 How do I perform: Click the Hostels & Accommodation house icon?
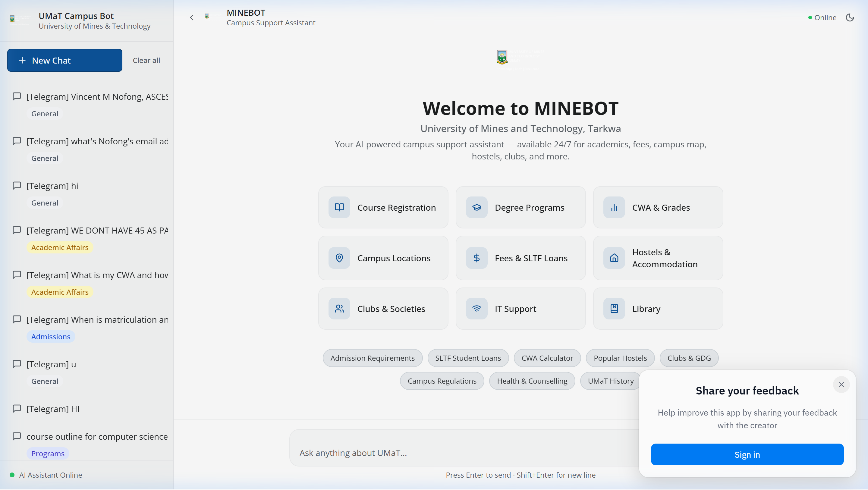pyautogui.click(x=614, y=258)
